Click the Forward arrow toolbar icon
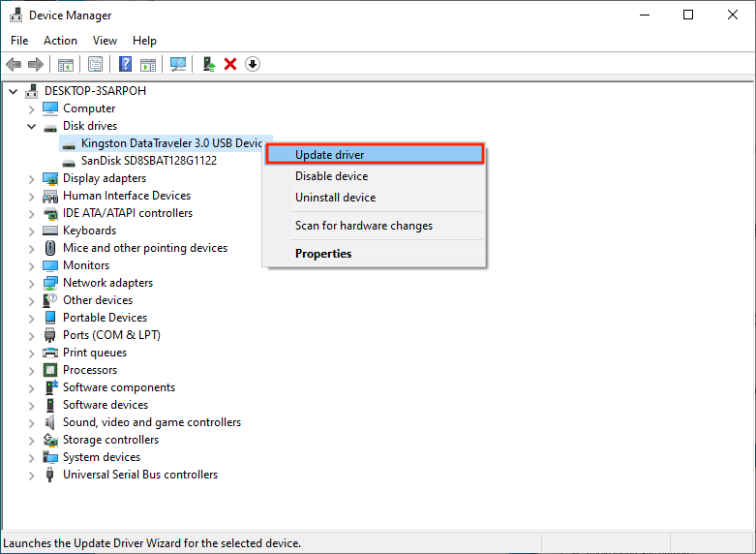The width and height of the screenshot is (756, 554). pyautogui.click(x=36, y=64)
